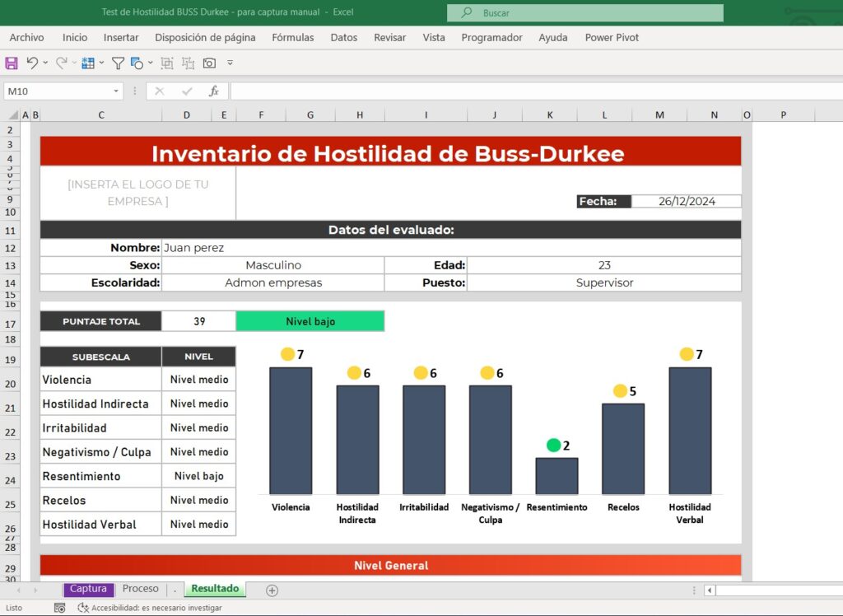Viewport: 843px width, 616px height.
Task: Open Disposición de página tab
Action: [x=205, y=38]
